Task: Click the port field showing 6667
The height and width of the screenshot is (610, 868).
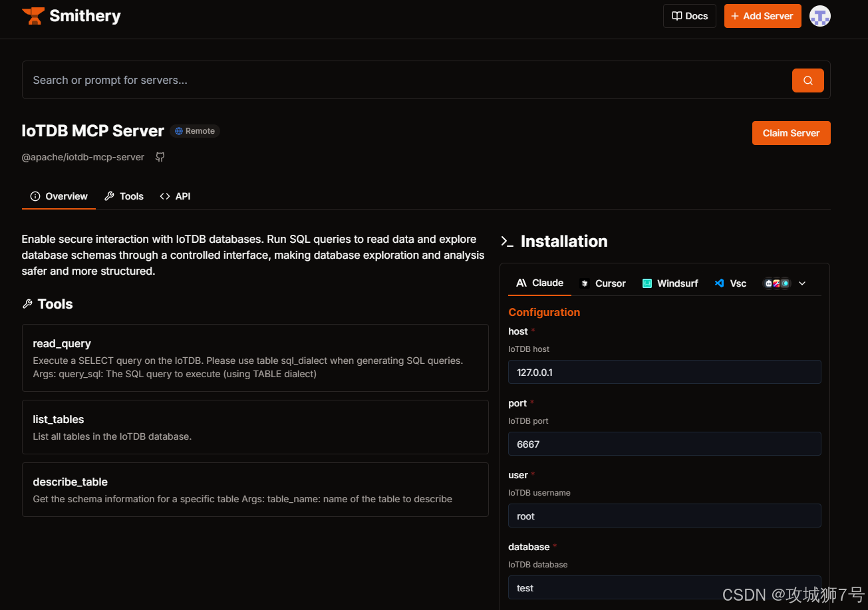Action: [x=664, y=444]
